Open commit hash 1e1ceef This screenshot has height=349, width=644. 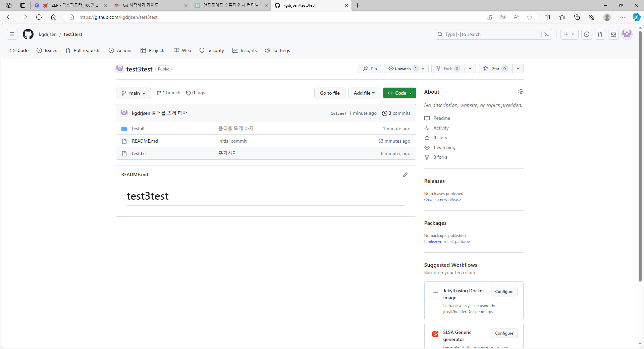[x=338, y=113]
